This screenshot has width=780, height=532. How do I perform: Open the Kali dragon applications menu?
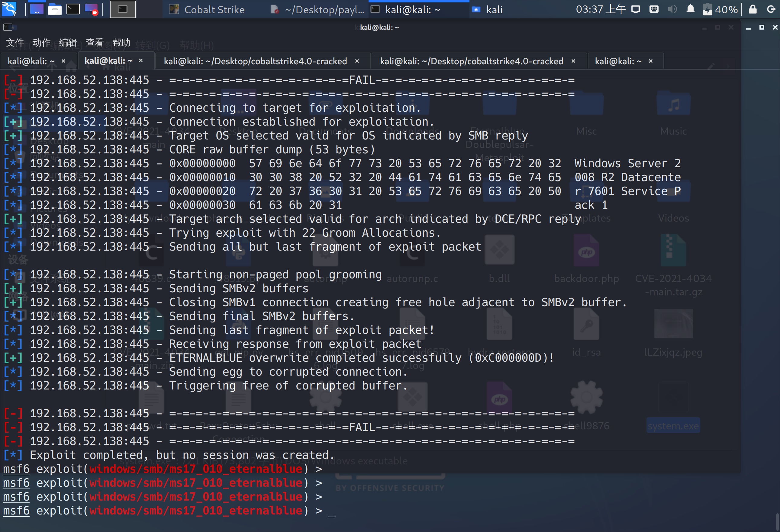click(9, 9)
